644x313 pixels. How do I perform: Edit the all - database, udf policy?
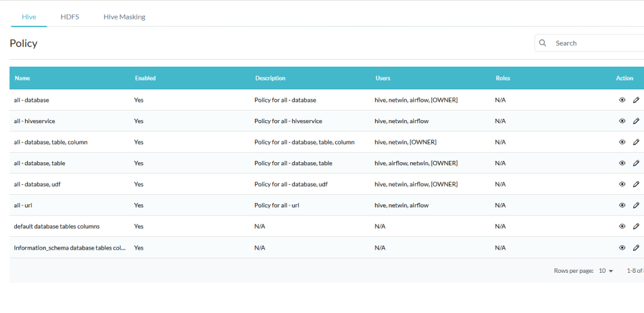tap(636, 184)
